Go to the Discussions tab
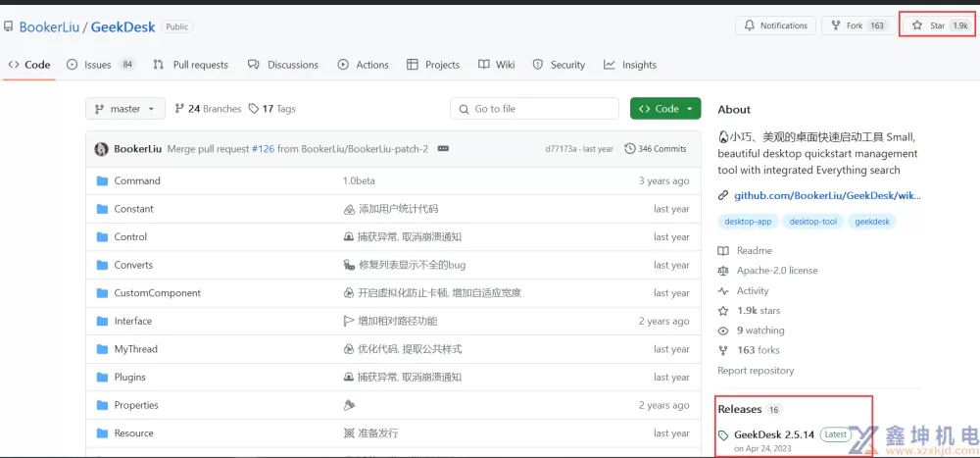The image size is (980, 458). (283, 65)
